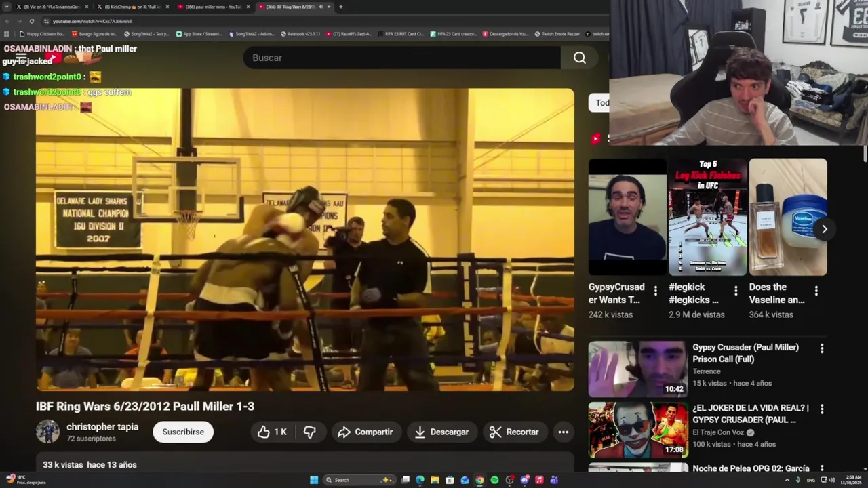Viewport: 868px width, 488px height.
Task: Open Twitch Emote Resizer bookmark
Action: pyautogui.click(x=557, y=33)
